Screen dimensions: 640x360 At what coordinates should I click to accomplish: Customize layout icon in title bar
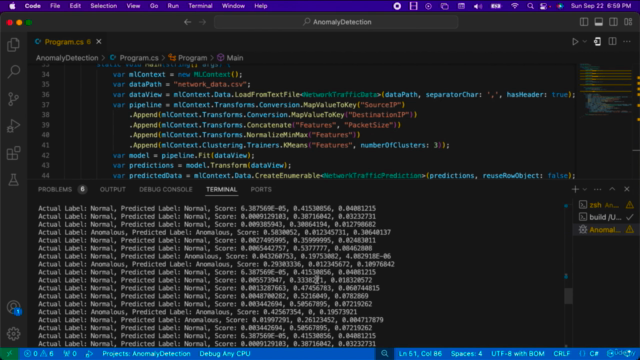[628, 22]
